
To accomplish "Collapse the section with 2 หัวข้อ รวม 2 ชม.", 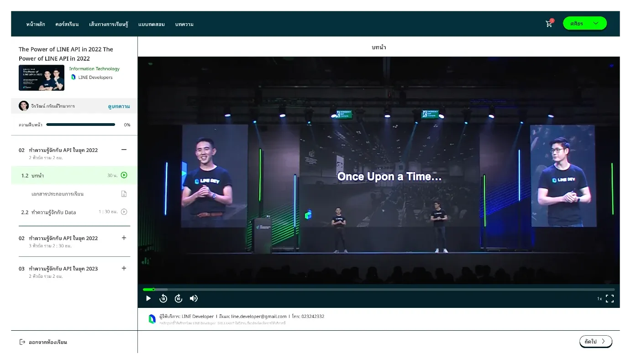I will pyautogui.click(x=124, y=150).
